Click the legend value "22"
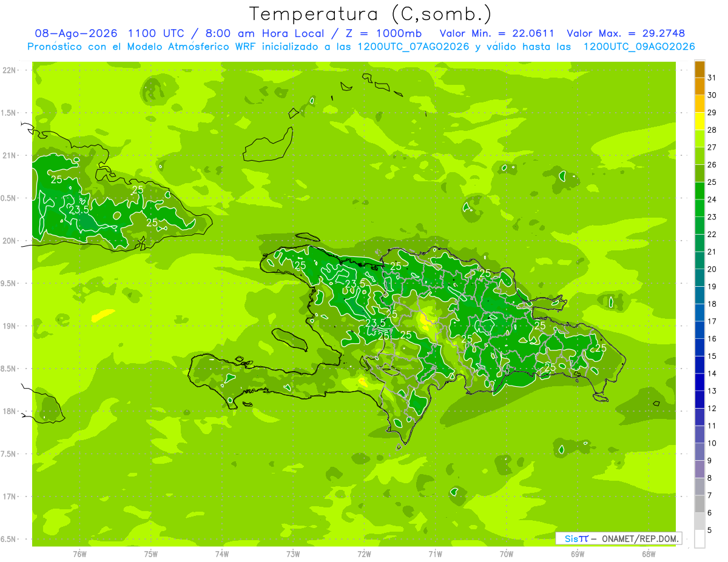Viewport: 728px width, 562px height. [x=712, y=235]
